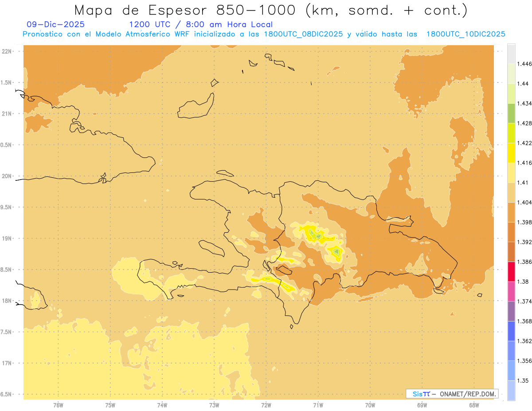Click the 1.404 legend value
Viewport: 532px width, 411px height.
click(x=524, y=202)
